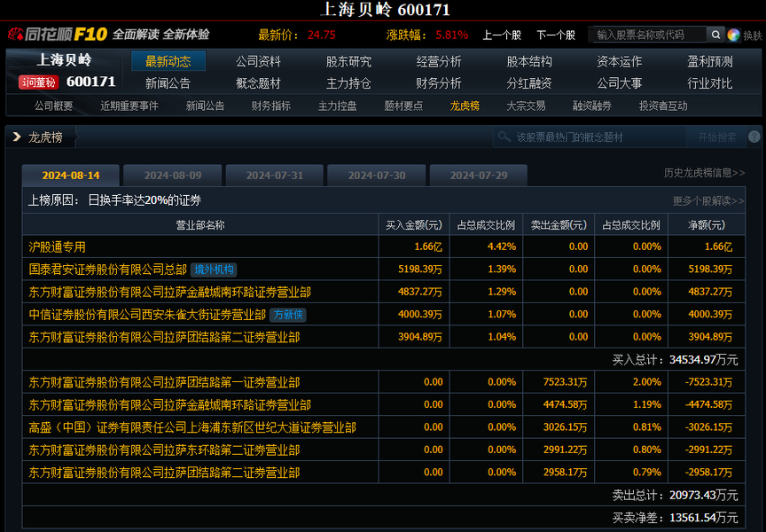Open the 2024-07-29 date tab
Viewport: 766px width, 532px height.
click(479, 176)
